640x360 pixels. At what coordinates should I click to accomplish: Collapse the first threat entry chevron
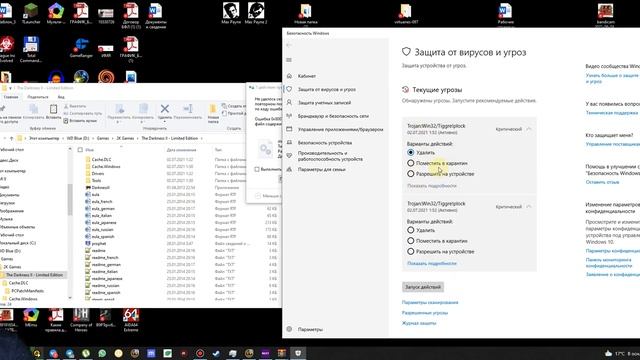click(529, 129)
